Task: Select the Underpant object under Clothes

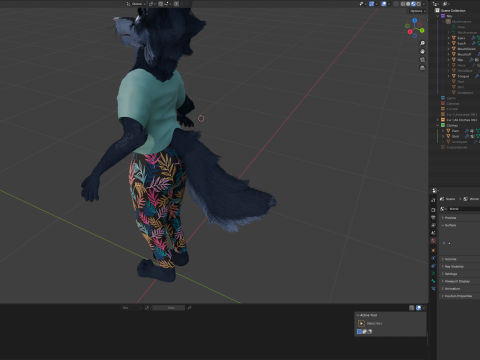Action: [460, 142]
